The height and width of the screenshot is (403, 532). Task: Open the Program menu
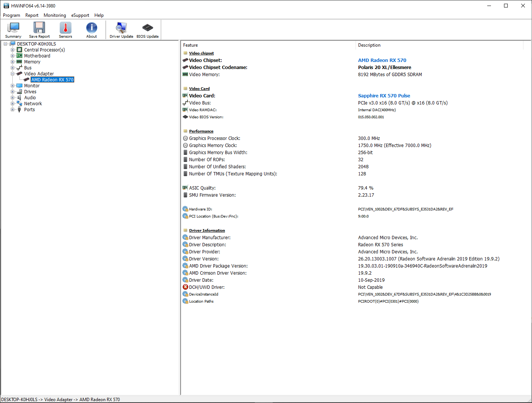[x=12, y=15]
